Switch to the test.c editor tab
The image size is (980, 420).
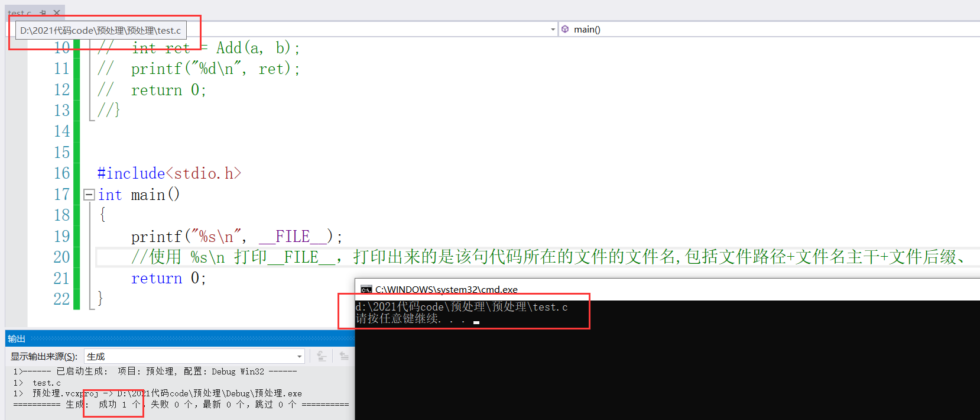[20, 12]
